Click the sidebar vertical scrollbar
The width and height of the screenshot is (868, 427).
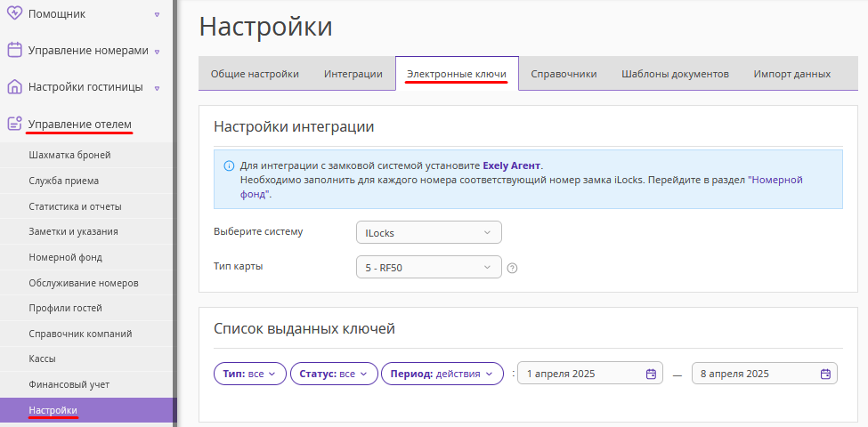pos(174,213)
